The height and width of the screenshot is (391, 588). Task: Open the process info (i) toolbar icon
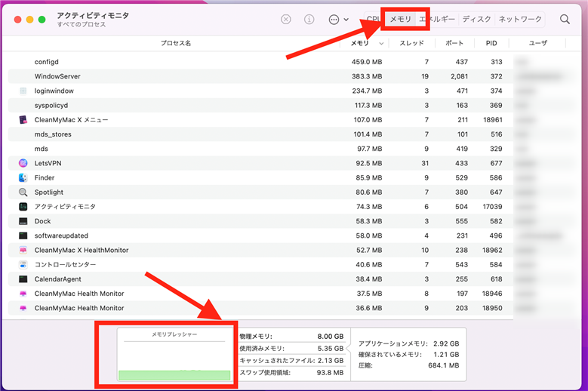(x=309, y=19)
